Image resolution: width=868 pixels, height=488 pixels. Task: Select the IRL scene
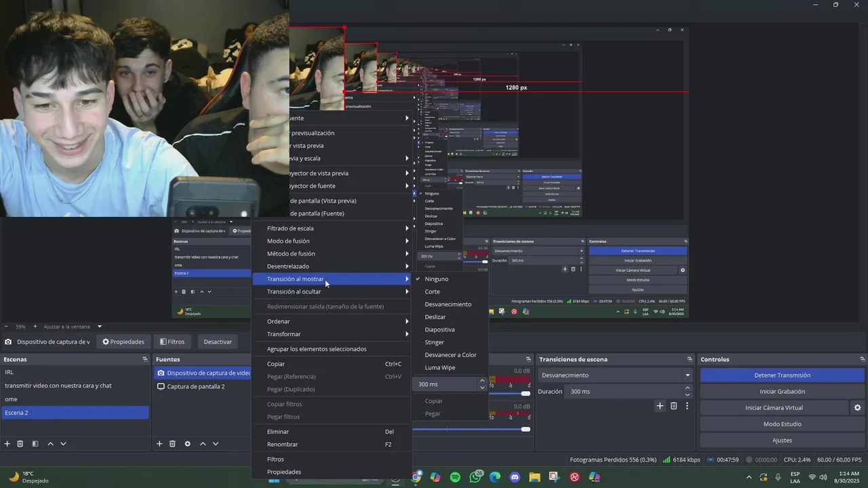pos(75,372)
